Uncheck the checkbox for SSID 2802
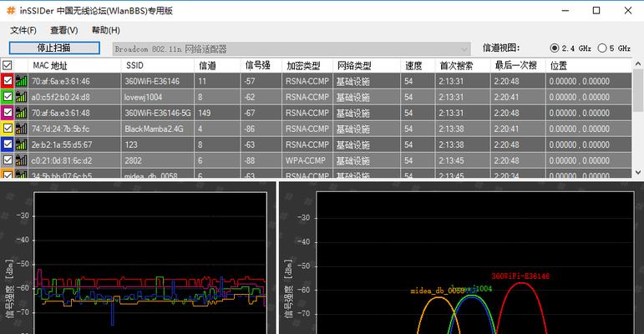 [x=8, y=160]
